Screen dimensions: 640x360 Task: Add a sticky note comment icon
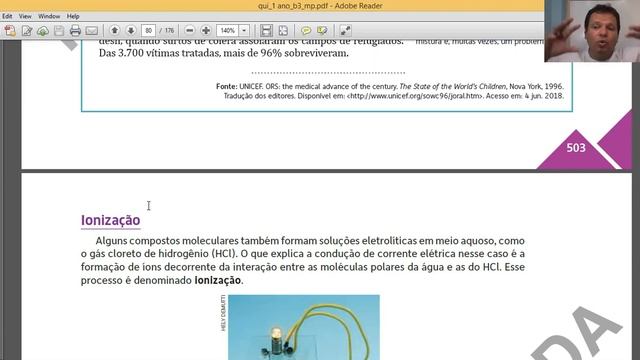pyautogui.click(x=306, y=31)
